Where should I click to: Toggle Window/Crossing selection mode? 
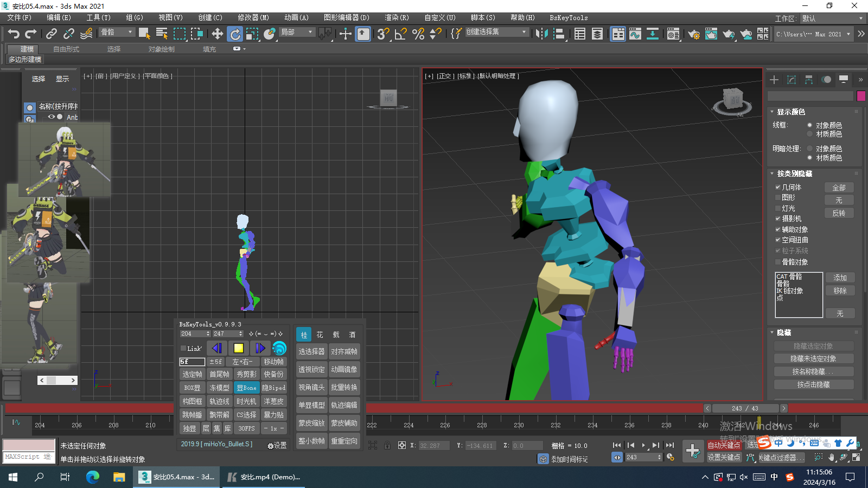pos(196,34)
